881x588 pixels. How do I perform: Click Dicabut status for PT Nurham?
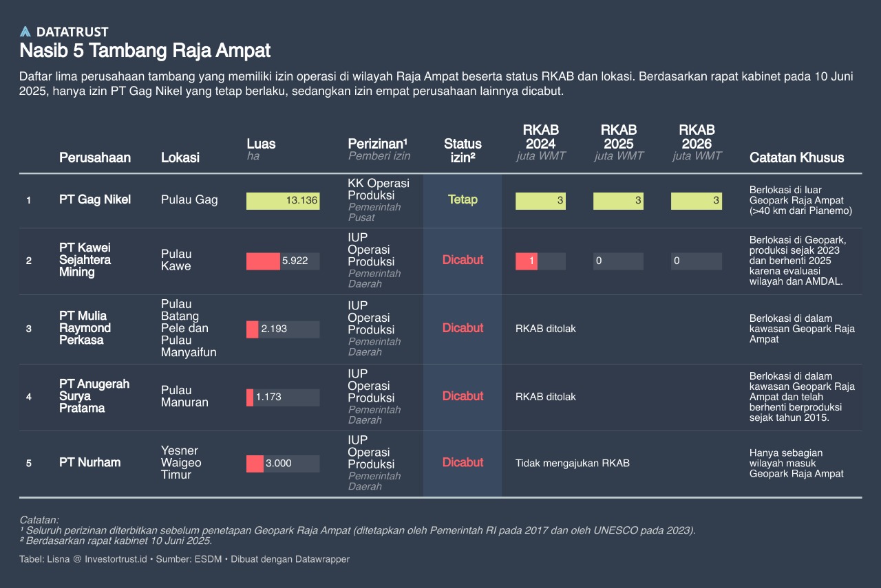463,463
